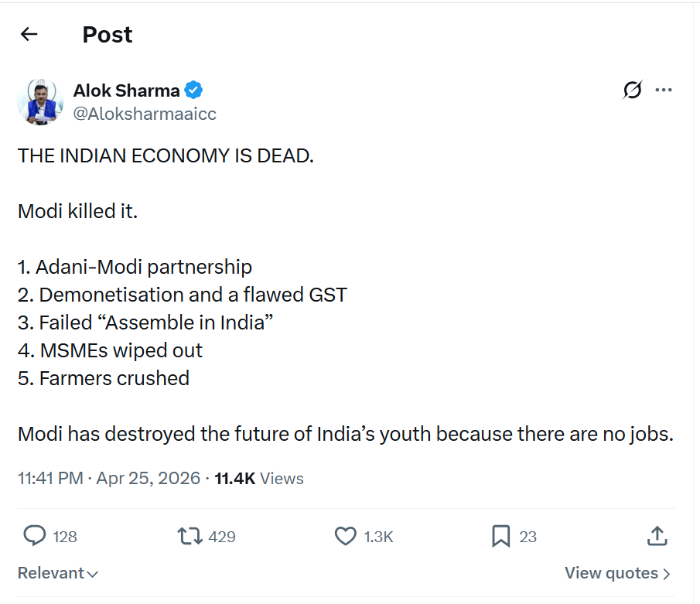Go back using the left arrow
The width and height of the screenshot is (700, 604).
click(x=29, y=34)
